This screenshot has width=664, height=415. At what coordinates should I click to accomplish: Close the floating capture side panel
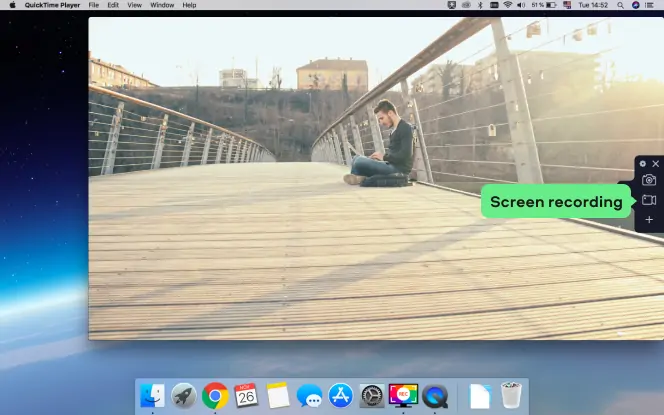656,164
